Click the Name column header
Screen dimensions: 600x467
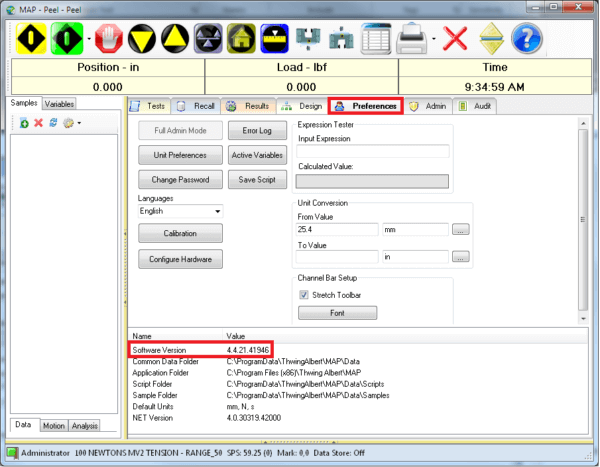point(176,336)
